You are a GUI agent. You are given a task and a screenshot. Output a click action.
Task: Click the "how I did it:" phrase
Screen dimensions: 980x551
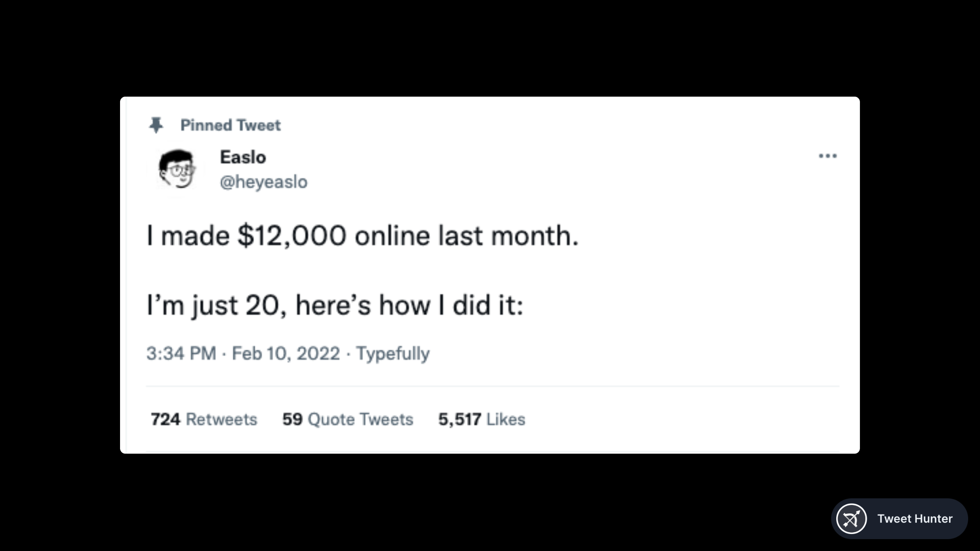point(451,305)
